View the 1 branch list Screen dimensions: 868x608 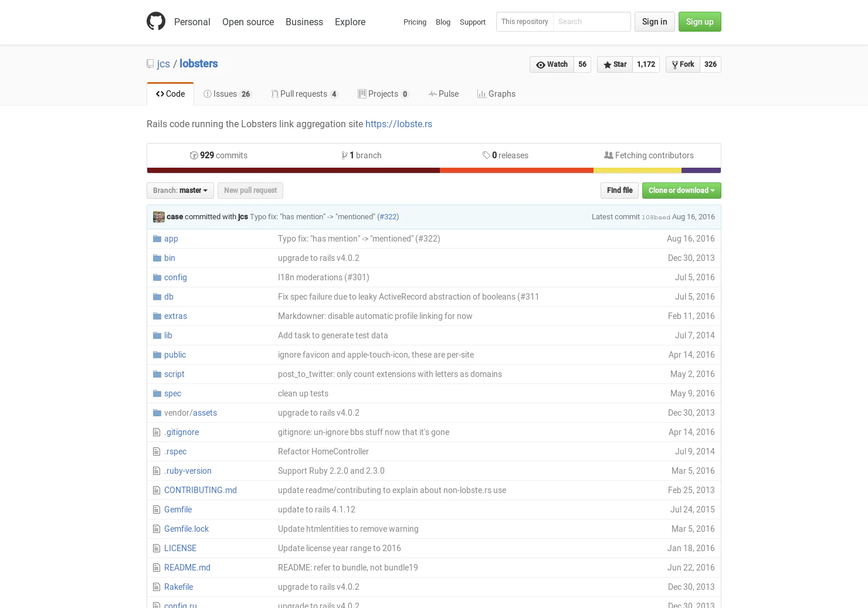pyautogui.click(x=361, y=155)
